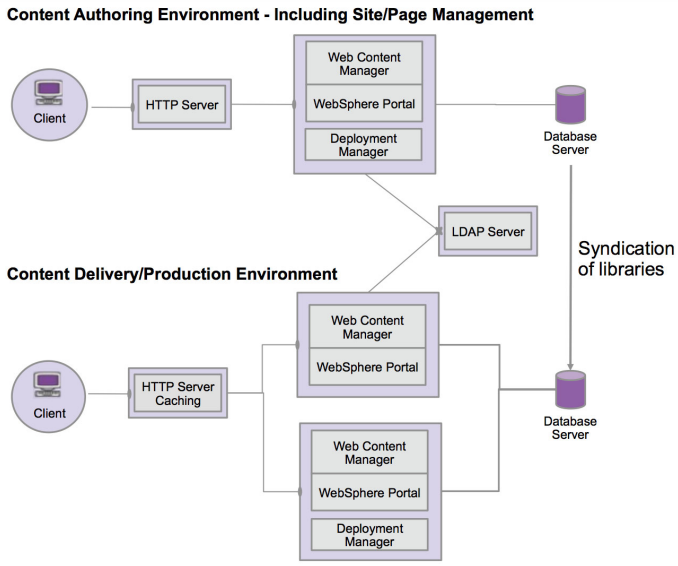
Task: Click the authoring environment Client computer icon
Action: click(x=49, y=93)
